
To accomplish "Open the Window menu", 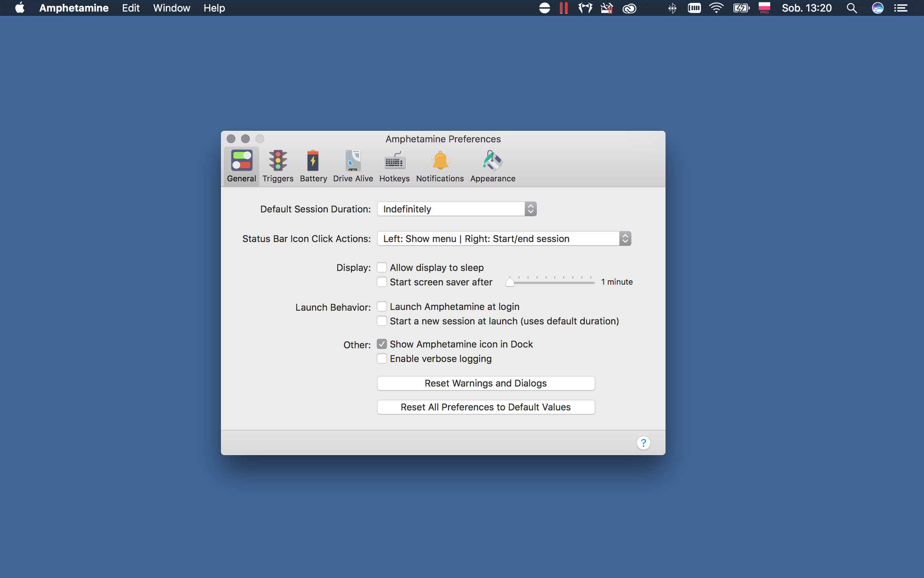I will 172,8.
